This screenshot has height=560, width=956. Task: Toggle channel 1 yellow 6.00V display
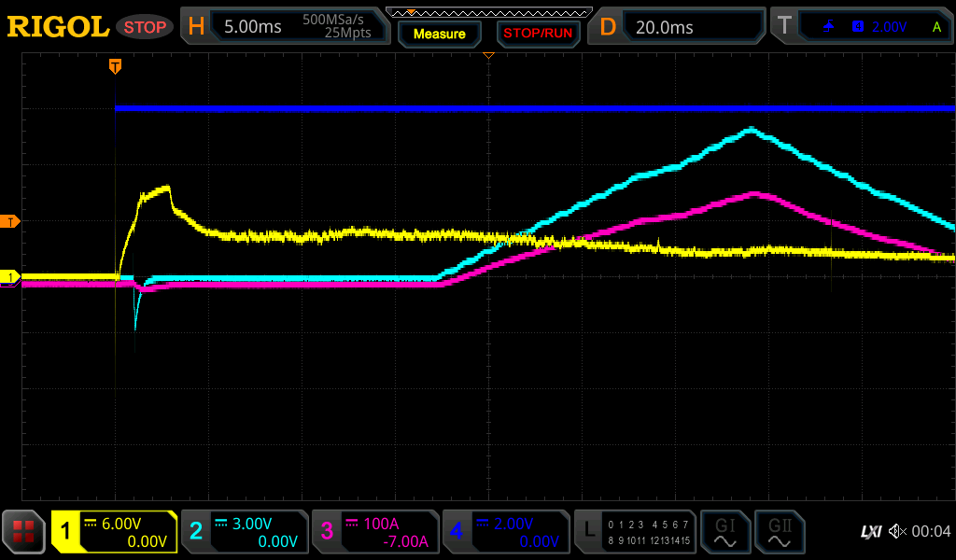114,532
